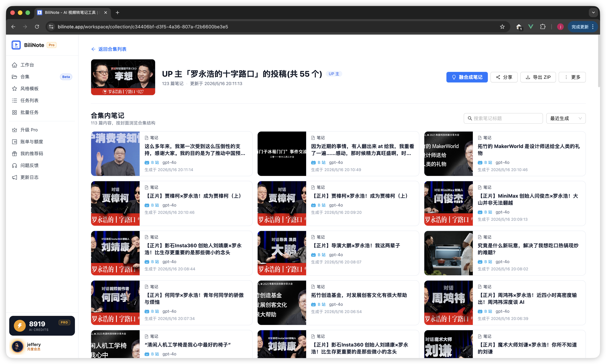606x364 pixels.
Task: Open 风格模板 star icon in sidebar
Action: click(x=15, y=89)
